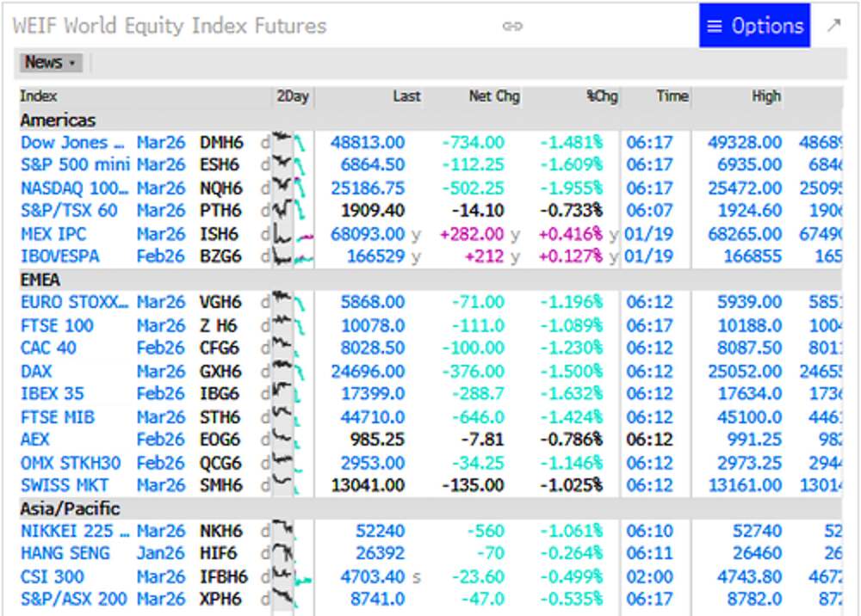The height and width of the screenshot is (616, 861).
Task: Click the 2Day column header
Action: 292,96
